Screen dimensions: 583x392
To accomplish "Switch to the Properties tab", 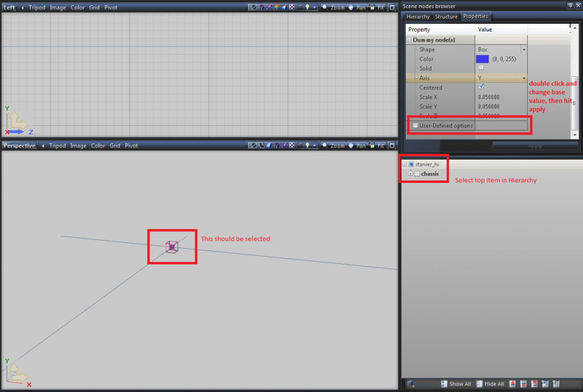I will coord(476,16).
